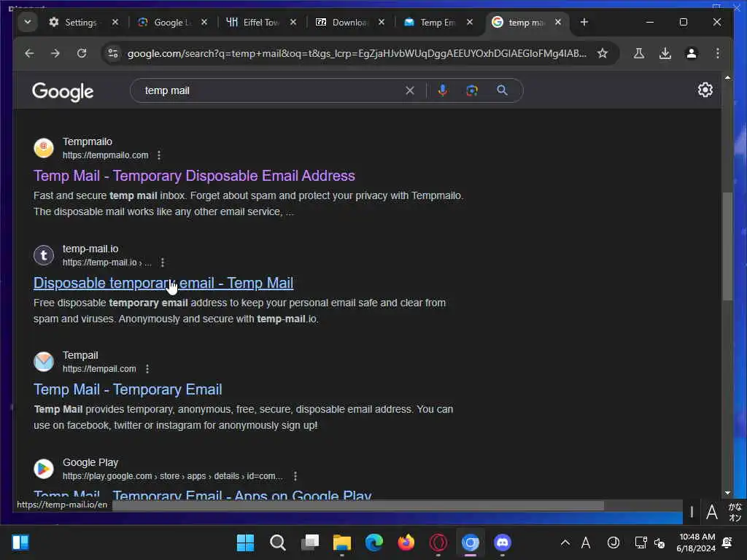Open the Windows Start menu

click(x=245, y=542)
